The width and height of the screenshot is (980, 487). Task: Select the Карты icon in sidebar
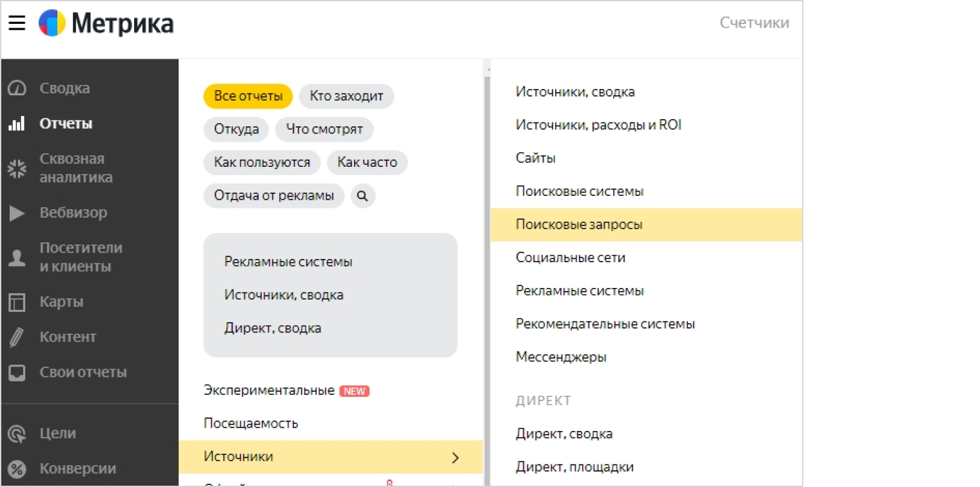[x=17, y=302]
